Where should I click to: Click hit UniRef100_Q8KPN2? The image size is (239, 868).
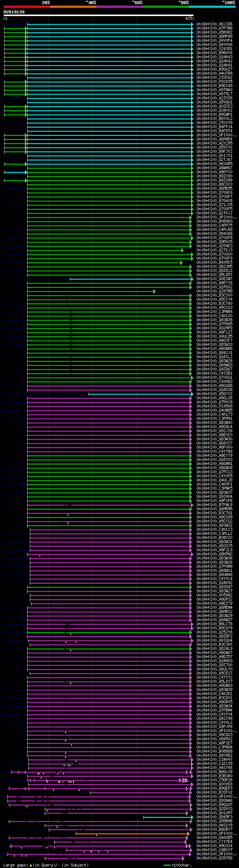click(214, 554)
